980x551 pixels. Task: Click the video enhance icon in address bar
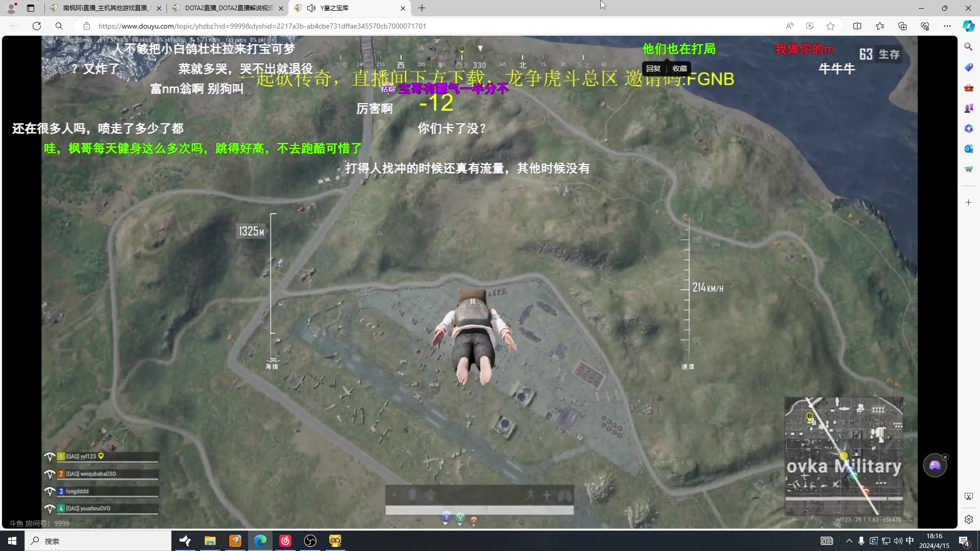pyautogui.click(x=810, y=26)
